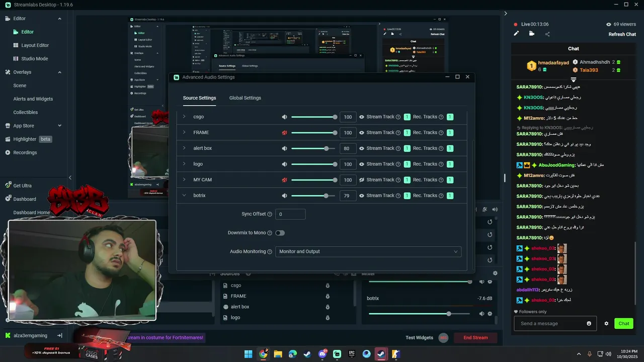Image resolution: width=644 pixels, height=362 pixels.
Task: Toggle botrix Rec. Tracks 1 box
Action: pyautogui.click(x=450, y=196)
